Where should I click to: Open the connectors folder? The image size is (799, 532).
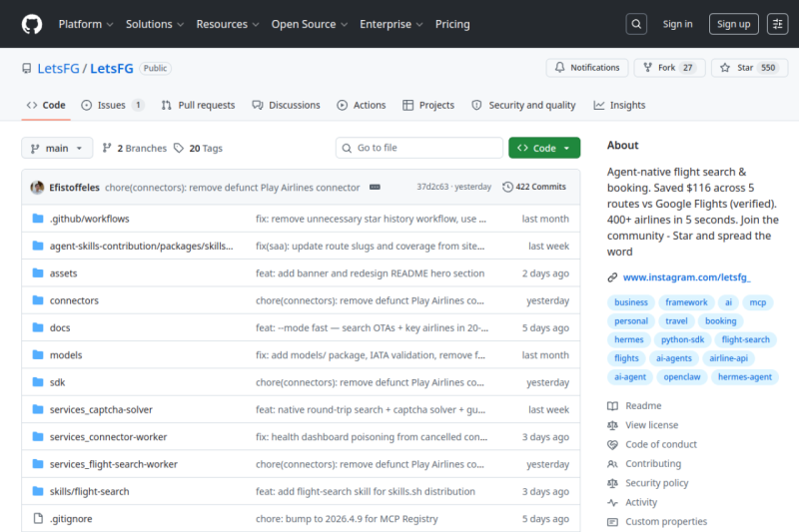74,300
